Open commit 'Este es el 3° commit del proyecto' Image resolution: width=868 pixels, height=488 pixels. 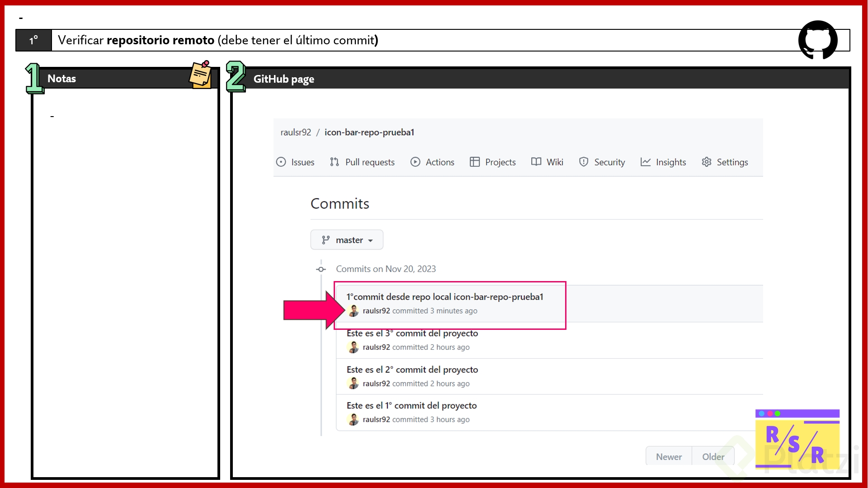[412, 333]
